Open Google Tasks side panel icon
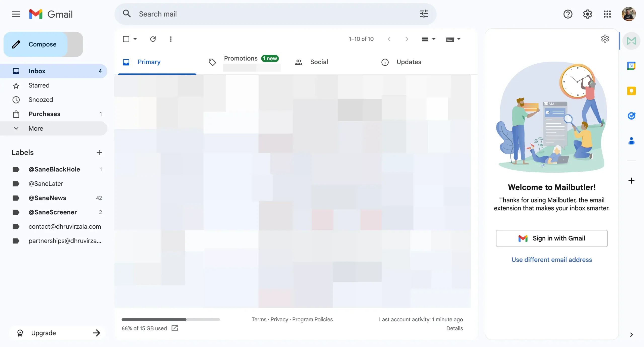The height and width of the screenshot is (347, 644). [631, 116]
